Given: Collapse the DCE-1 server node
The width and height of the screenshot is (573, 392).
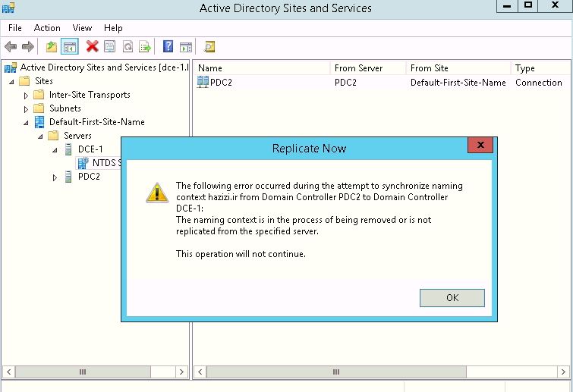Looking at the screenshot, I should 55,150.
